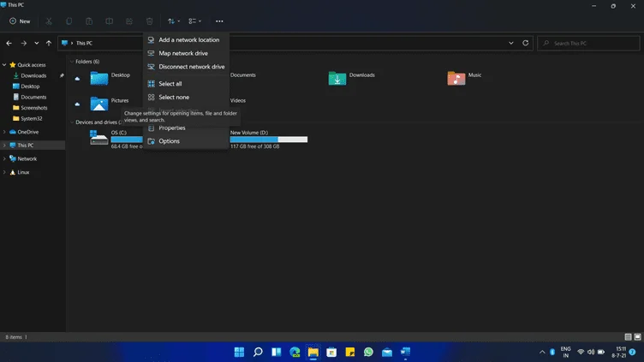
Task: Open the Sort options dropdown
Action: (174, 21)
